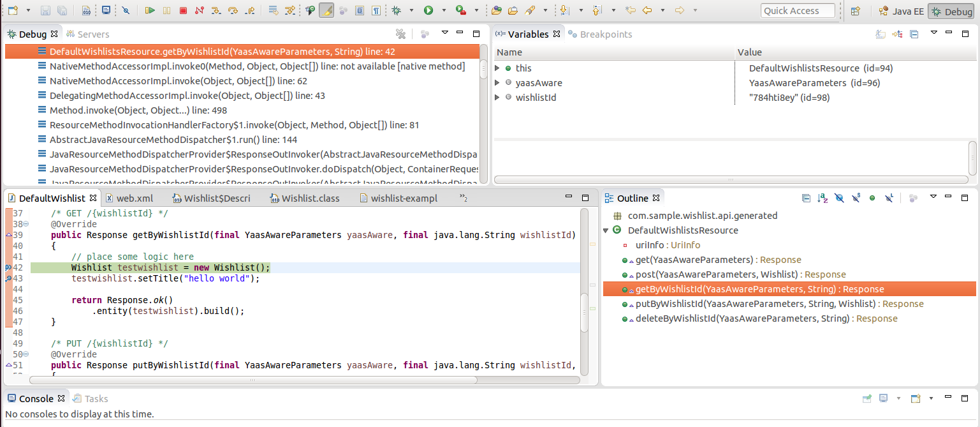Expand the yaasAware variable node

pos(498,83)
